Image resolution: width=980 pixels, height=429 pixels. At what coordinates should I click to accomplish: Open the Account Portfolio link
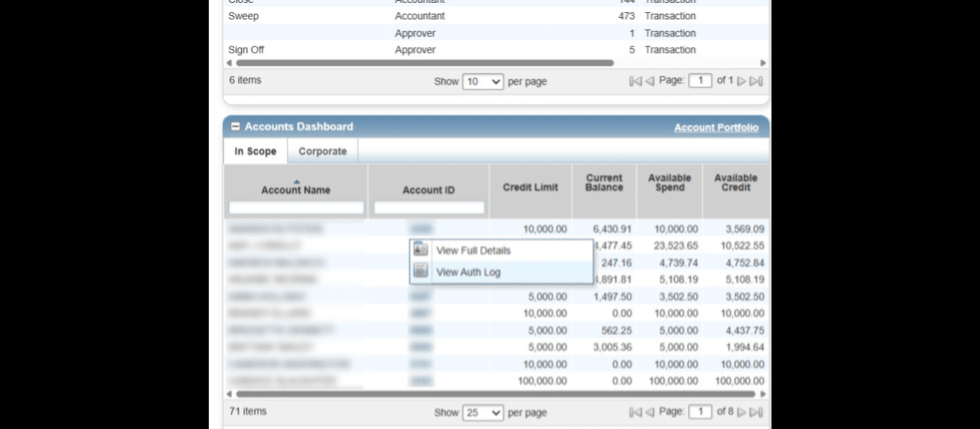[x=716, y=128]
